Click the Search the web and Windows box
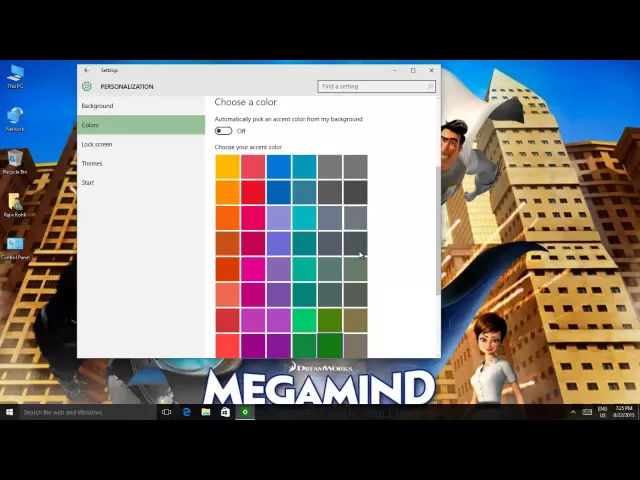The image size is (640, 480). [88, 412]
